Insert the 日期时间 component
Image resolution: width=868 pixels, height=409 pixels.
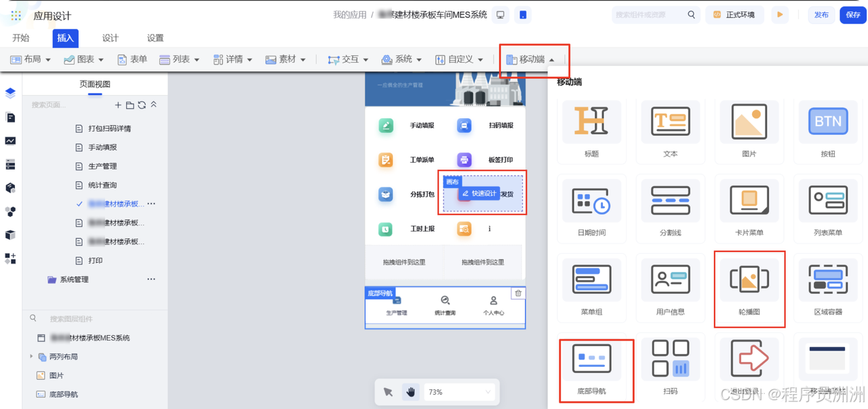[591, 208]
